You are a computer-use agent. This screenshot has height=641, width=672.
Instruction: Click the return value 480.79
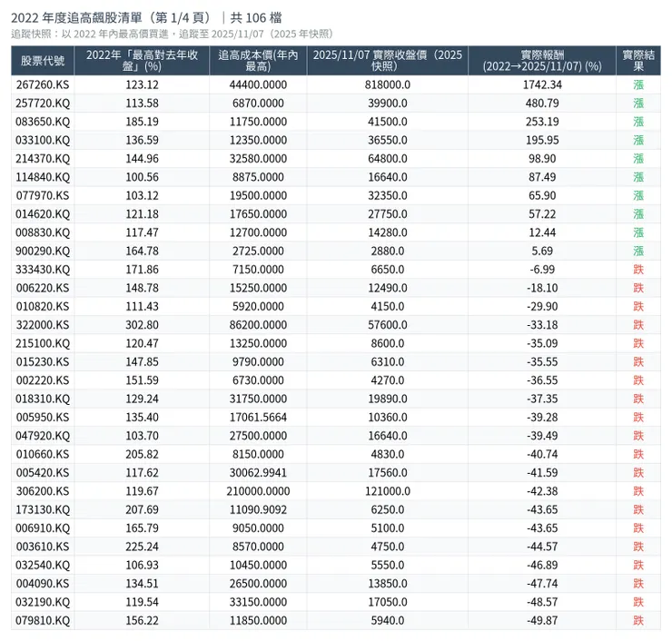pos(542,104)
